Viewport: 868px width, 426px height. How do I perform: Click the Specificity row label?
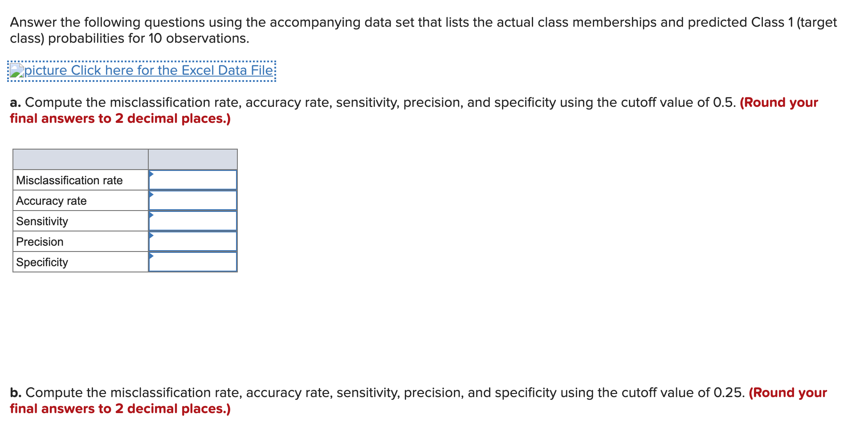tap(41, 262)
